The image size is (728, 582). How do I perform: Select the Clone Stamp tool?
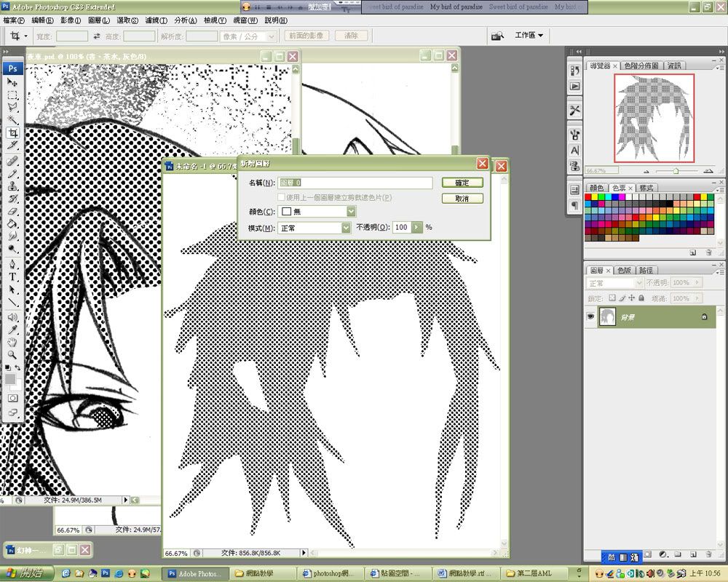tap(12, 186)
